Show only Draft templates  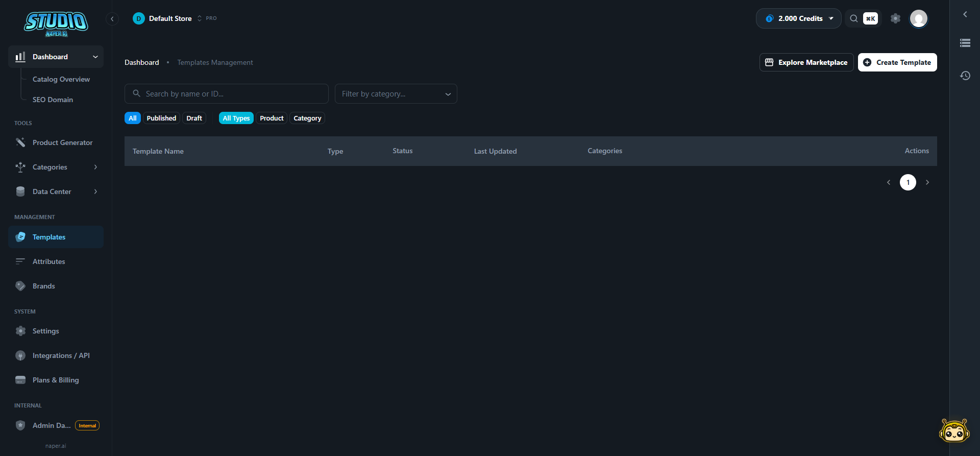point(194,118)
